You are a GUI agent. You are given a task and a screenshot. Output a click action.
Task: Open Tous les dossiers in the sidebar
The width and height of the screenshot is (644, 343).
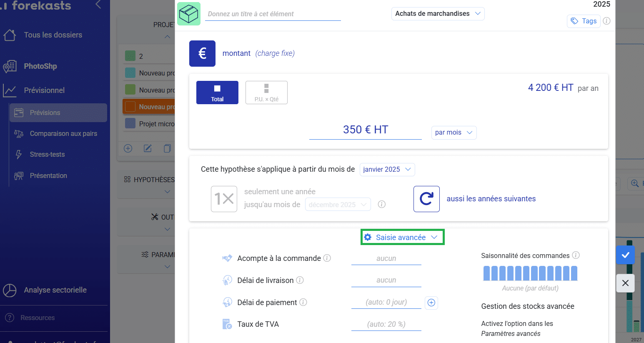click(53, 35)
